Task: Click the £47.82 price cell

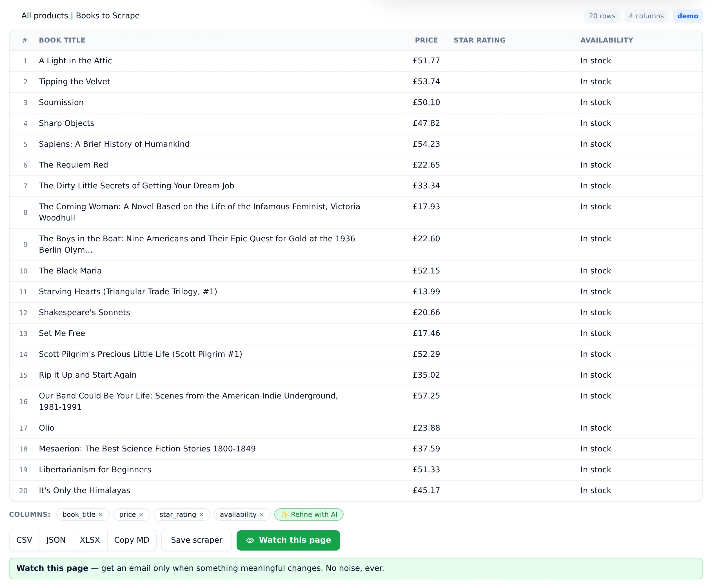Action: [x=426, y=123]
